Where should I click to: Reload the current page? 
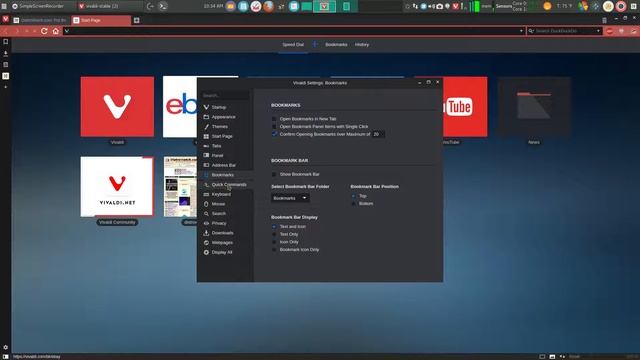point(44,31)
